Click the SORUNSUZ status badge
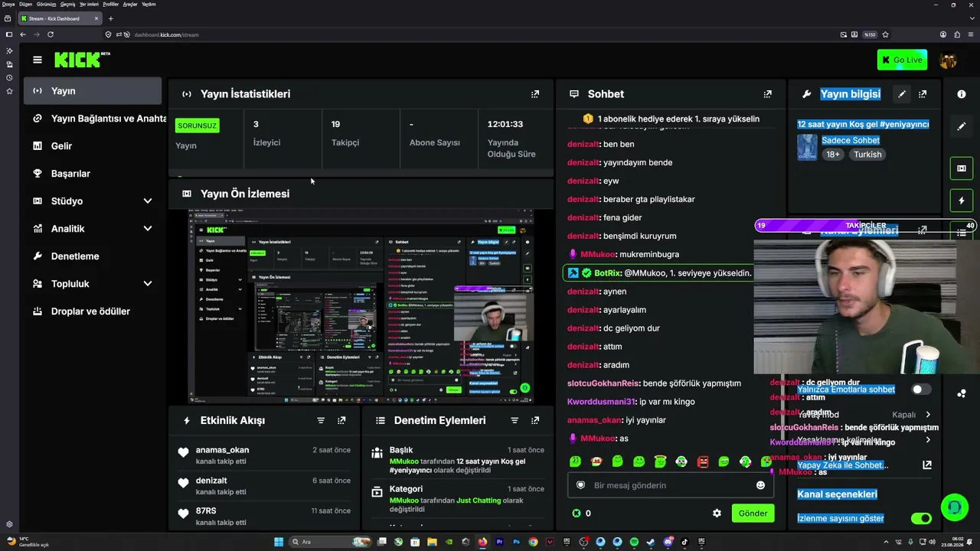 click(198, 126)
